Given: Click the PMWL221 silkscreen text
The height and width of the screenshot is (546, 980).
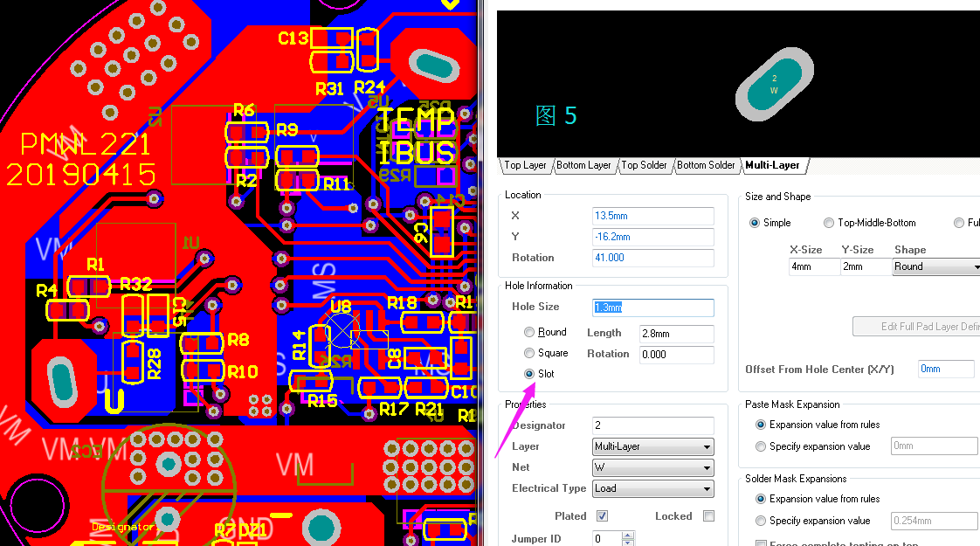Looking at the screenshot, I should click(86, 144).
